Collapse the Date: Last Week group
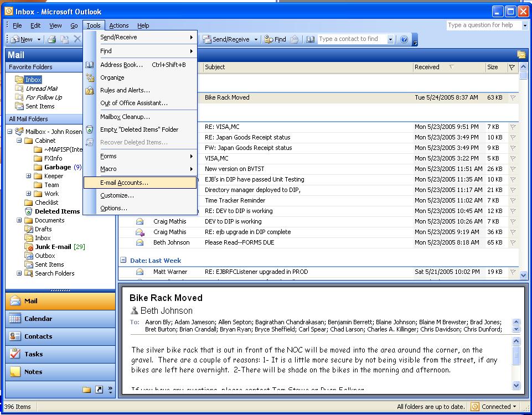532x415 pixels. [x=123, y=260]
